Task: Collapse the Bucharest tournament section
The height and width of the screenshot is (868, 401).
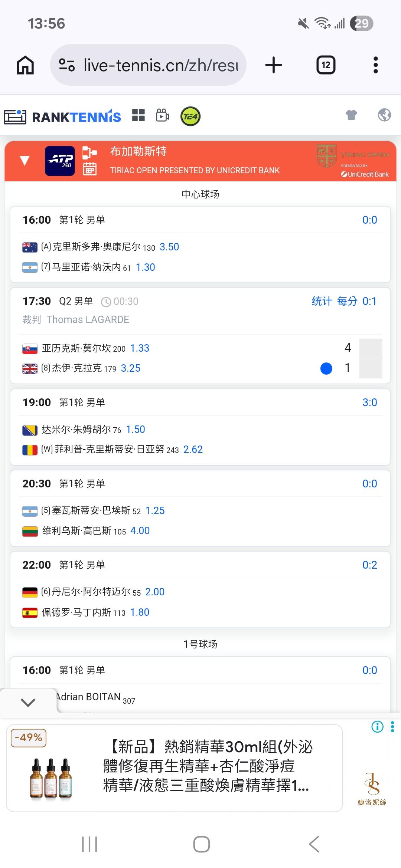Action: (x=25, y=161)
